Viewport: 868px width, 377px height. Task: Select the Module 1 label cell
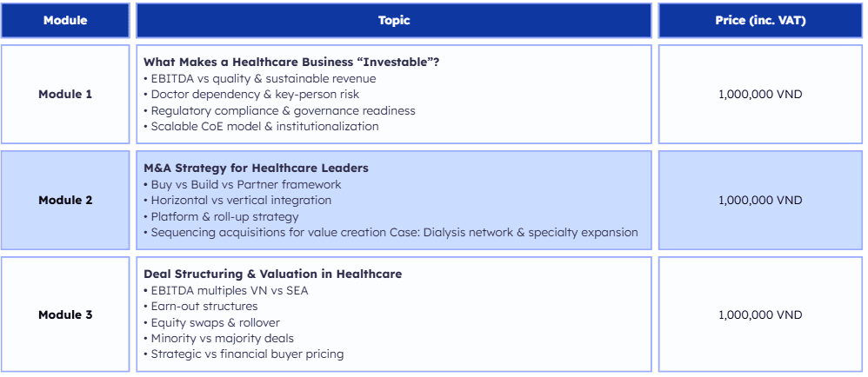click(65, 95)
